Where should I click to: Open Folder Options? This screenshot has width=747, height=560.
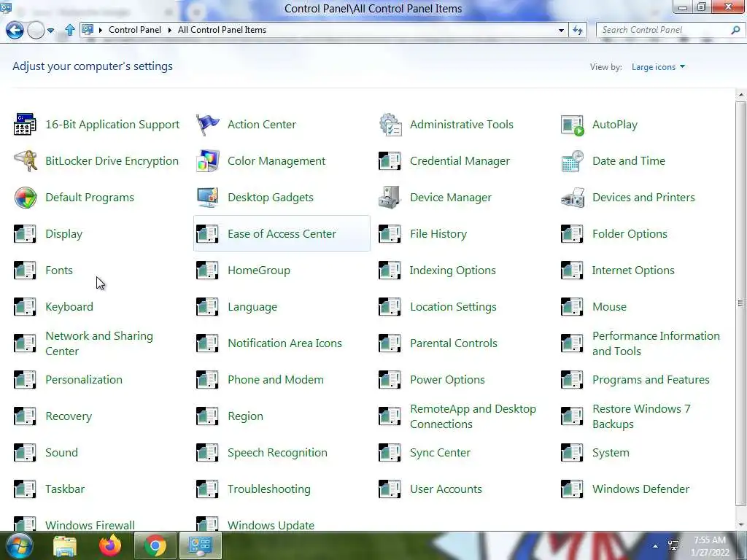coord(630,234)
